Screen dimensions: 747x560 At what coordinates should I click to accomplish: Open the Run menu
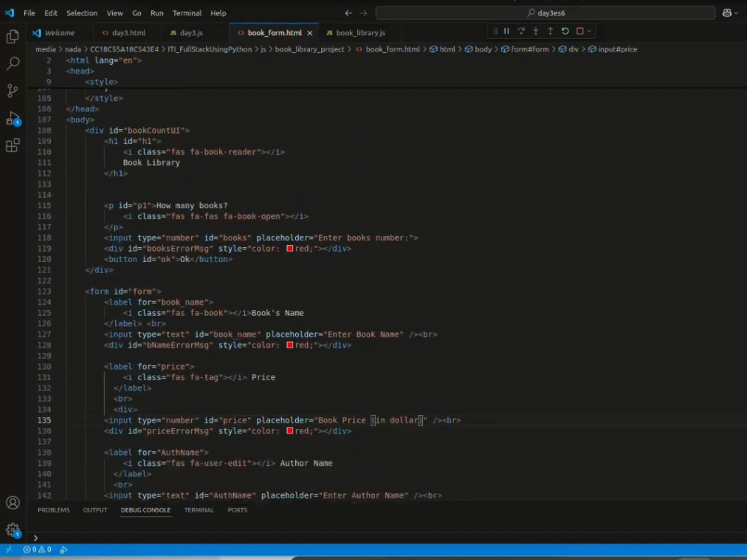point(157,13)
